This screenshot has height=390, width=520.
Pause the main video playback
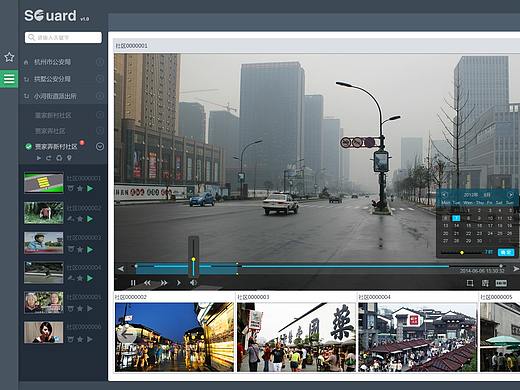pyautogui.click(x=133, y=283)
